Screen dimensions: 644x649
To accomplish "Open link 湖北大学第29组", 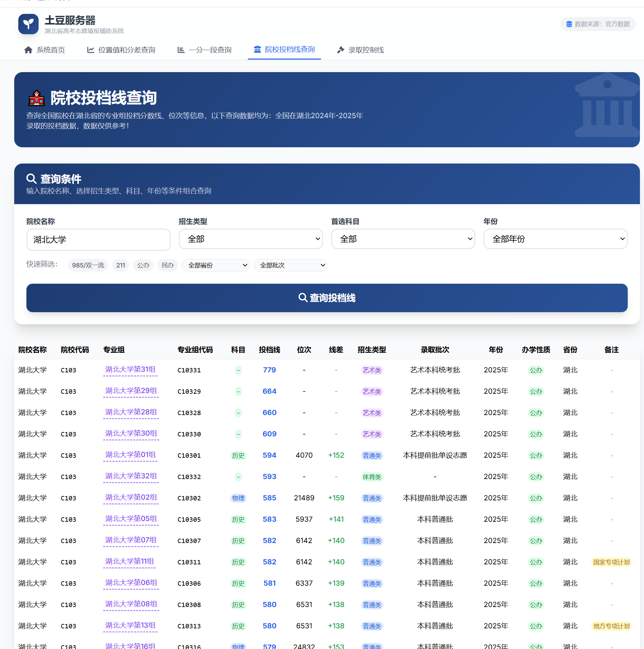I will (131, 391).
